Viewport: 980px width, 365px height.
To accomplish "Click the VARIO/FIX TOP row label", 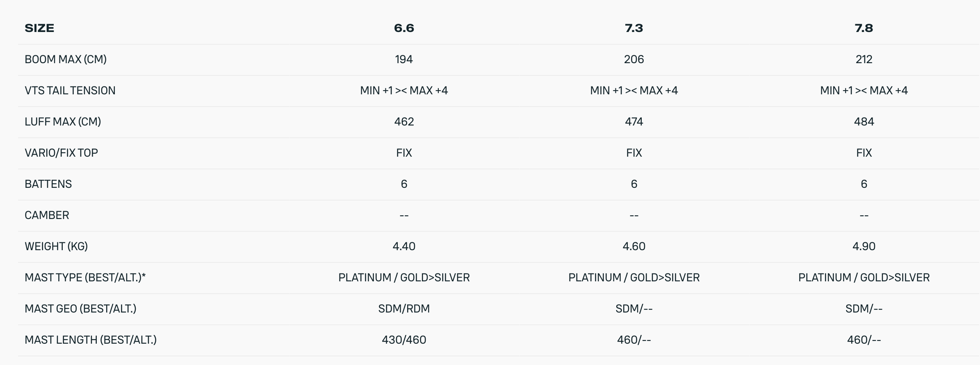I will point(61,153).
